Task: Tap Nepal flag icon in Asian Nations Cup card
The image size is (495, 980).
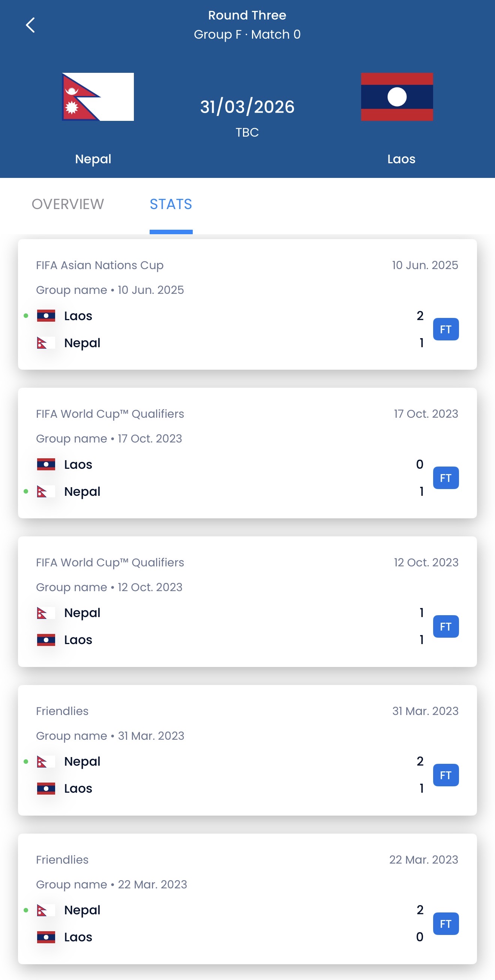Action: tap(46, 343)
